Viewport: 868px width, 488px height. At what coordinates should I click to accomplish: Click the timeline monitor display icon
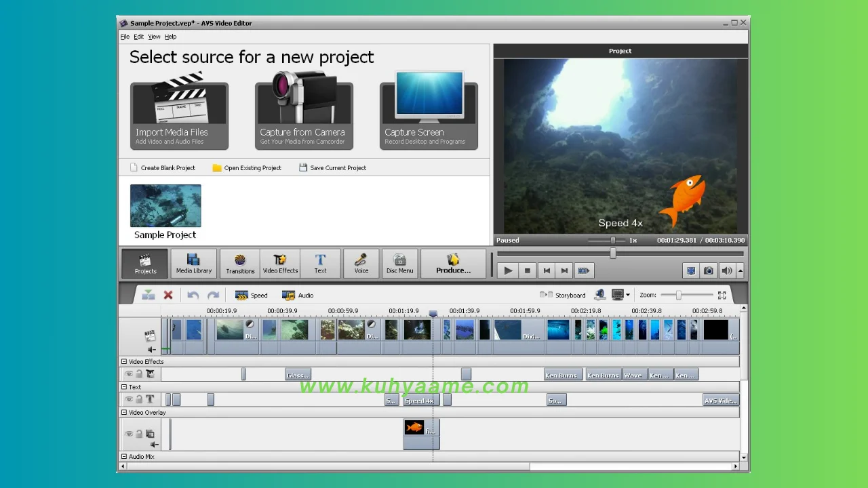[x=617, y=295]
